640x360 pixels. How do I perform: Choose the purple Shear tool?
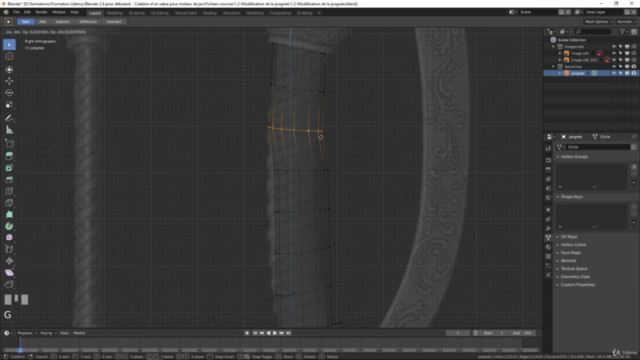click(x=9, y=273)
